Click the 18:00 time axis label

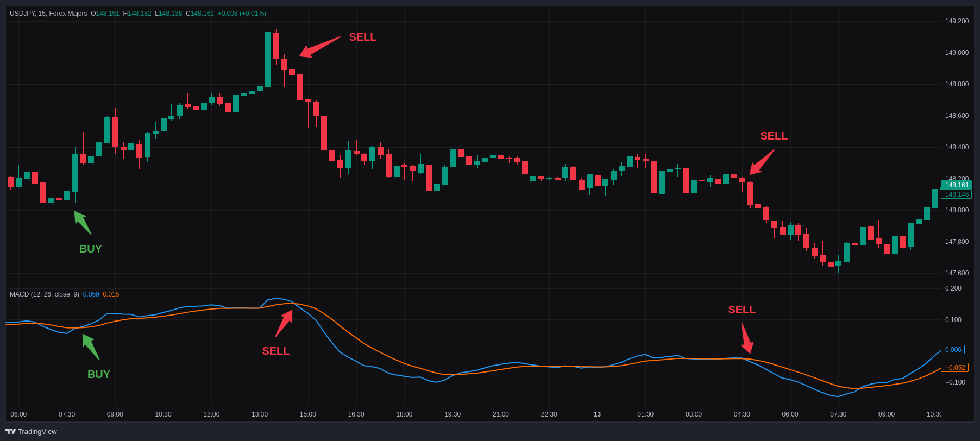pos(404,414)
